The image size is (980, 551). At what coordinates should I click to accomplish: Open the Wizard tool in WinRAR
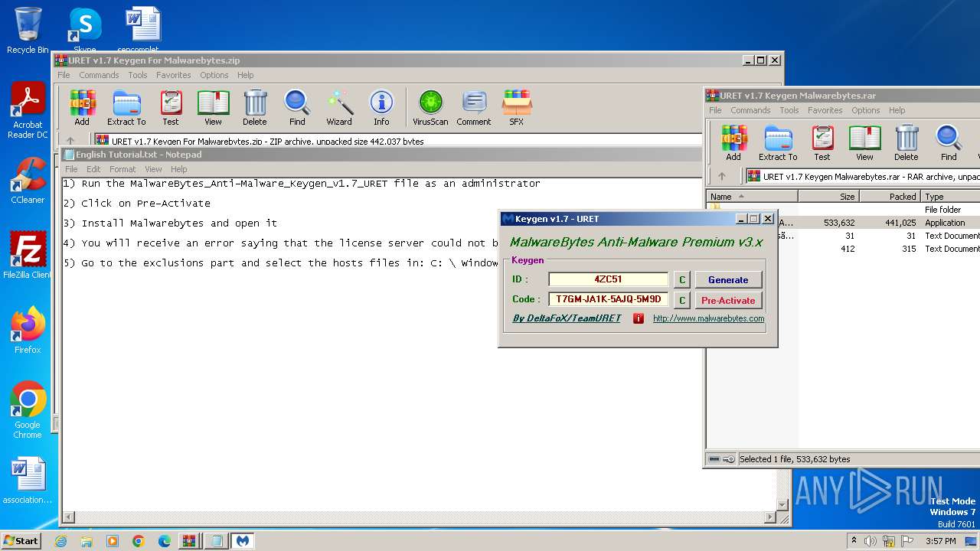coord(339,108)
